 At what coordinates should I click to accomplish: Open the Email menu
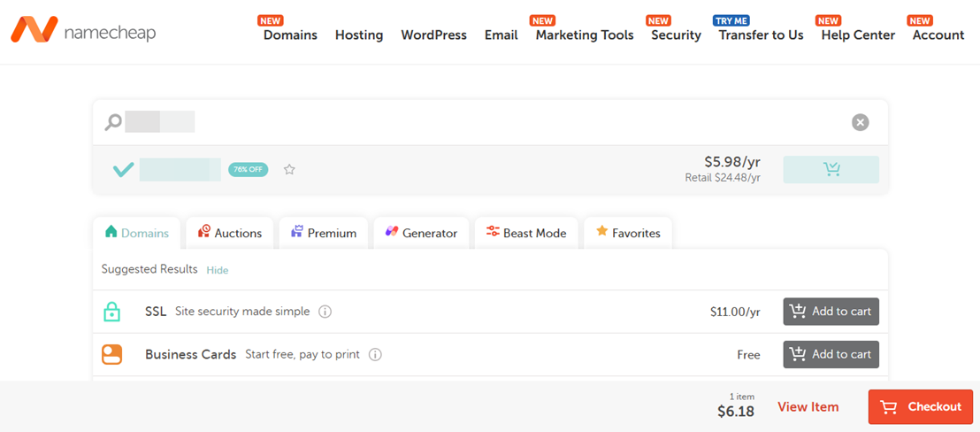click(x=501, y=35)
